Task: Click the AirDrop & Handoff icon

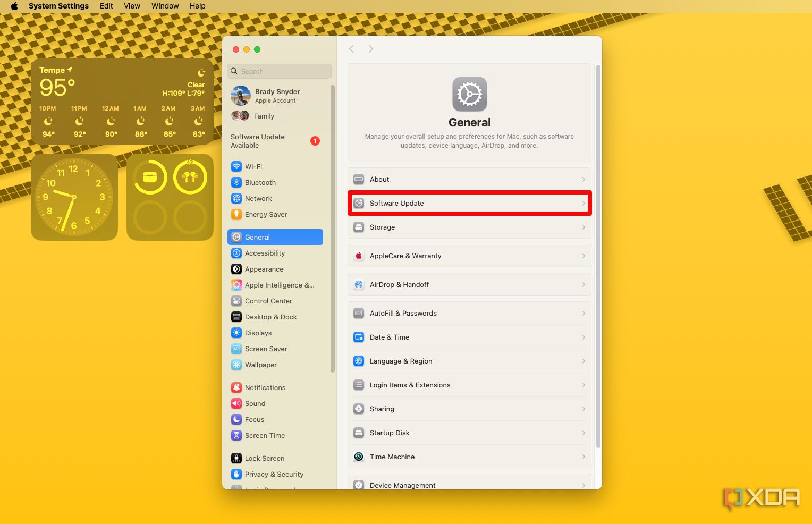Action: point(359,284)
